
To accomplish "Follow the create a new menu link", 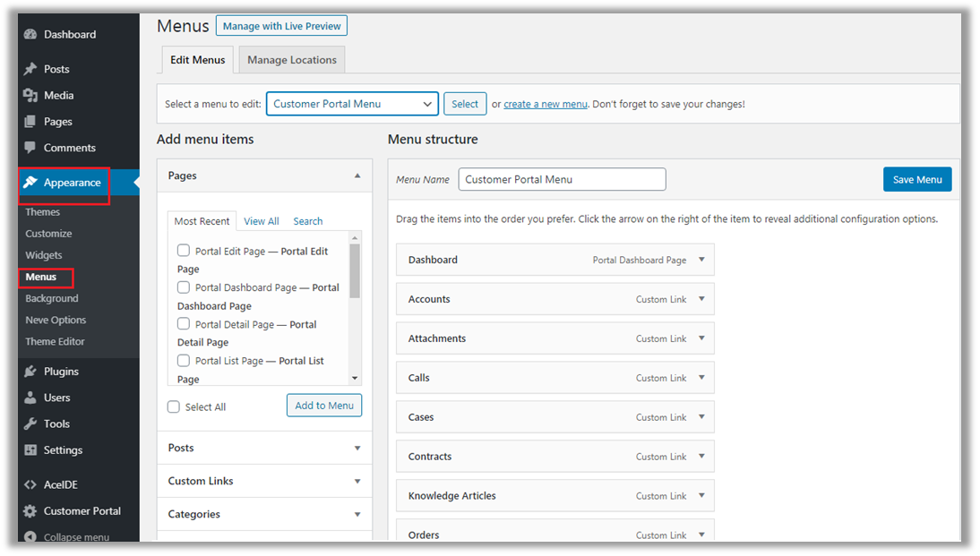I will [x=545, y=104].
